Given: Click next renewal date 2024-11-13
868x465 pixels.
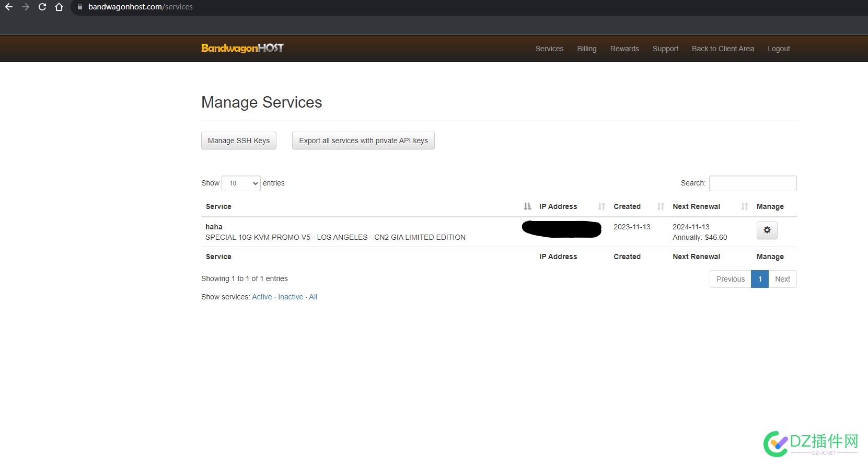Looking at the screenshot, I should 691,227.
